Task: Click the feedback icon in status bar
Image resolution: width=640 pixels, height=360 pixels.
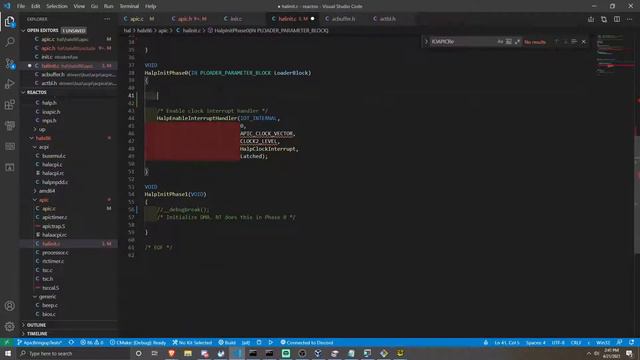Action: click(620, 342)
